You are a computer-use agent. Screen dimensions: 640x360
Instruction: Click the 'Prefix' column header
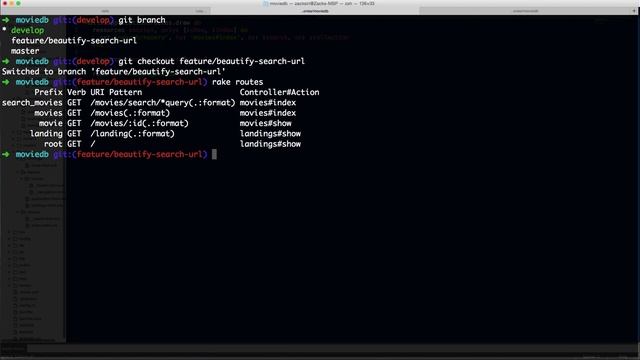48,92
